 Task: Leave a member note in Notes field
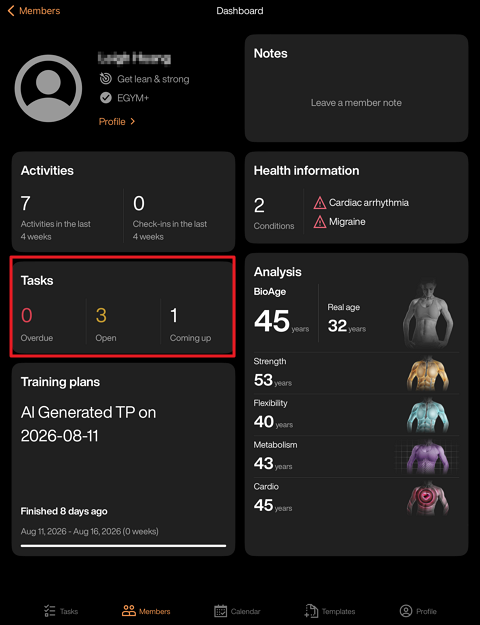356,103
